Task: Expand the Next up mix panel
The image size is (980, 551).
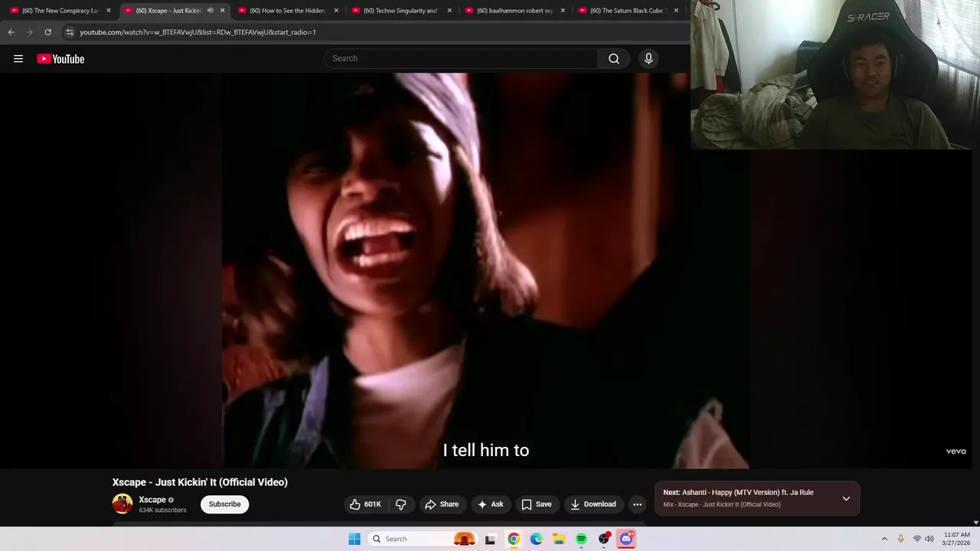Action: (x=846, y=498)
